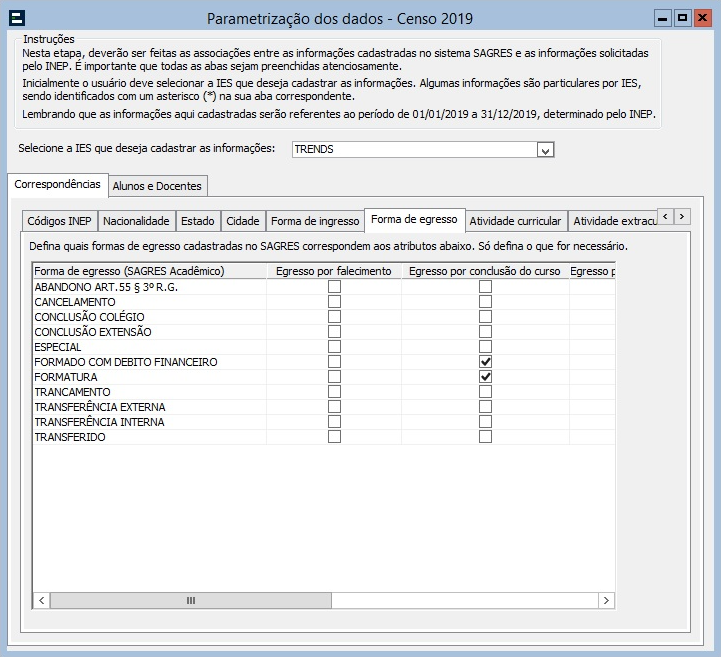The image size is (721, 657).
Task: Click the application icon in the title bar
Action: pyautogui.click(x=16, y=18)
